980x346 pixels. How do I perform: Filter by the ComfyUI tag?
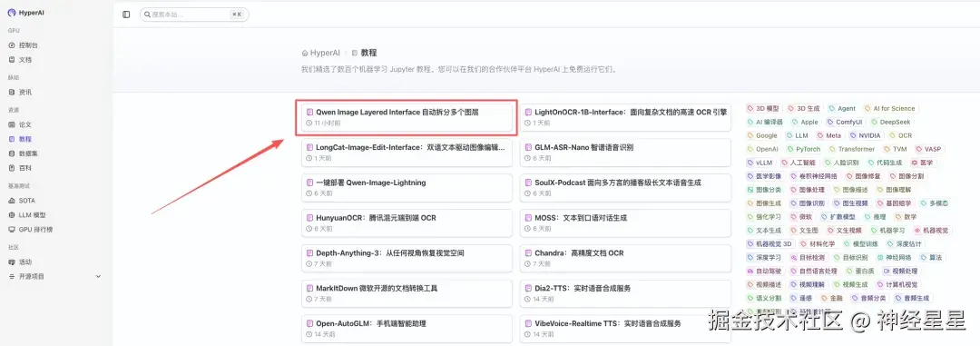[x=845, y=122]
